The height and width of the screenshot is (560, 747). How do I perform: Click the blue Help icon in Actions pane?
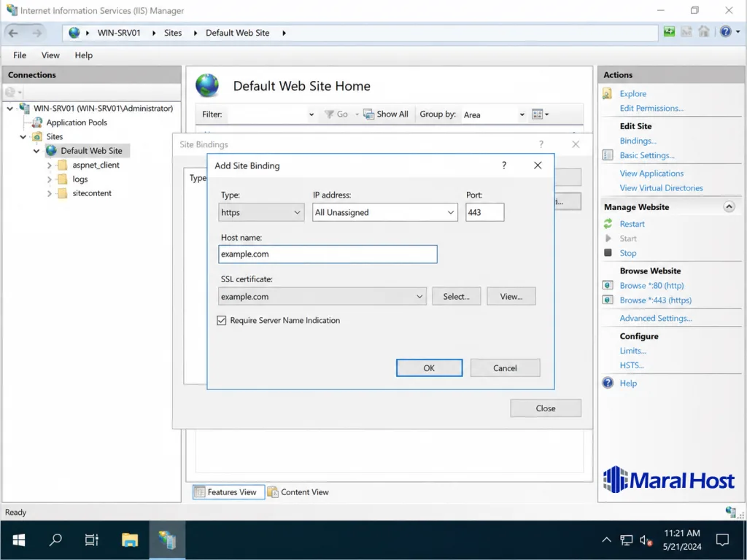click(x=608, y=383)
